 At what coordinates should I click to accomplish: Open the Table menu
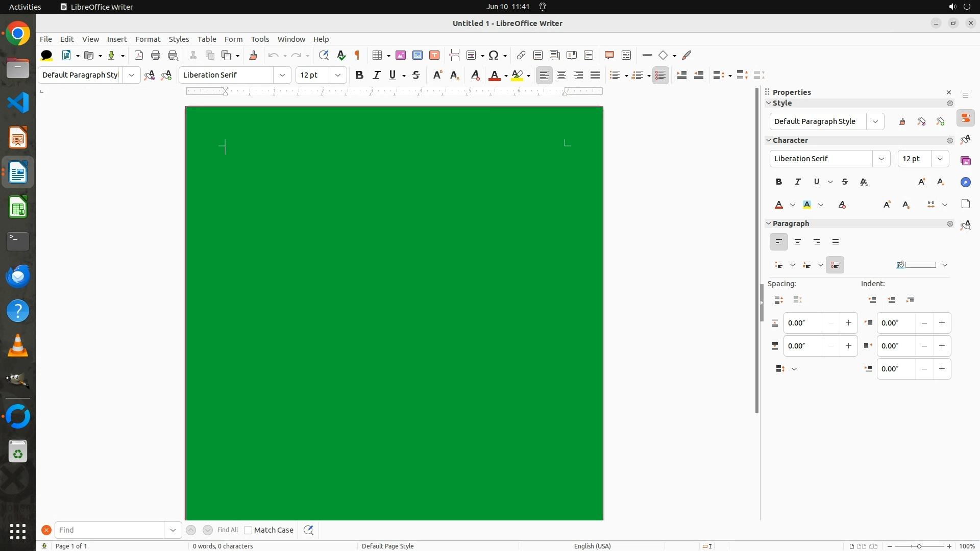(x=207, y=39)
